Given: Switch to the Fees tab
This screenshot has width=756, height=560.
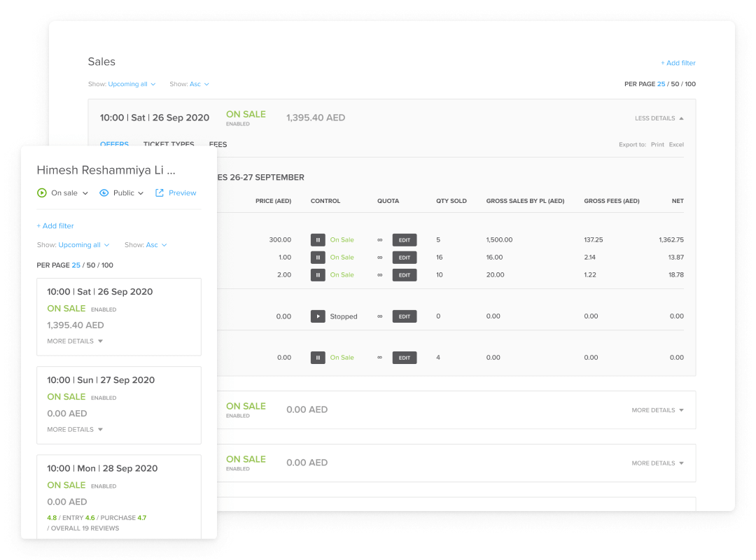Looking at the screenshot, I should click(218, 144).
